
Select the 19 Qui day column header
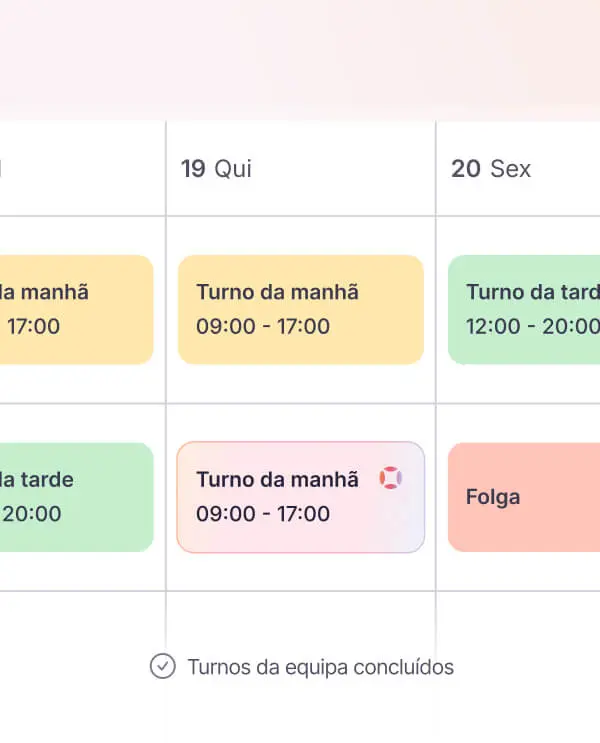click(x=216, y=169)
